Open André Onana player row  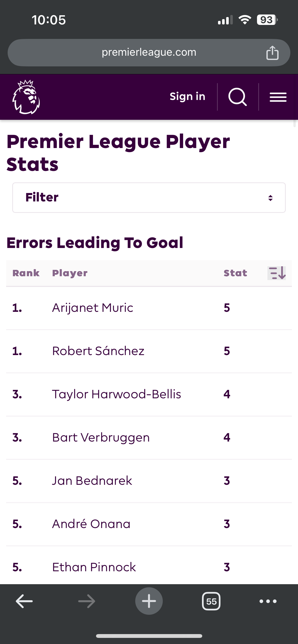149,524
